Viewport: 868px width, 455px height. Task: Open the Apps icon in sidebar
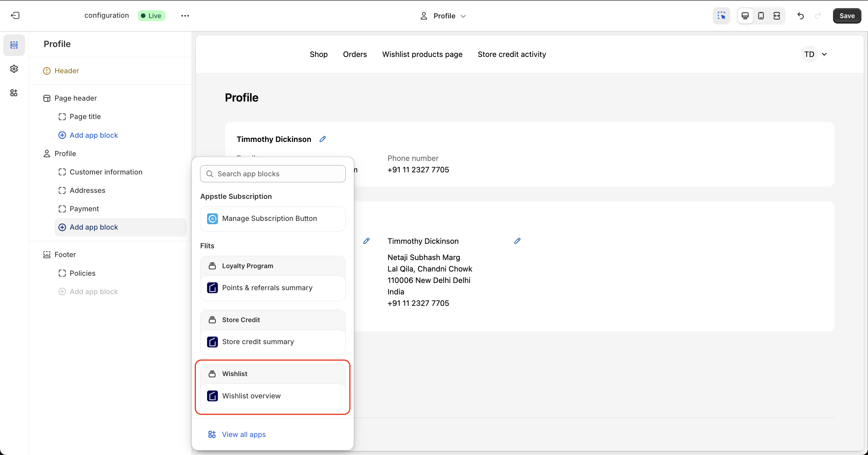point(14,93)
